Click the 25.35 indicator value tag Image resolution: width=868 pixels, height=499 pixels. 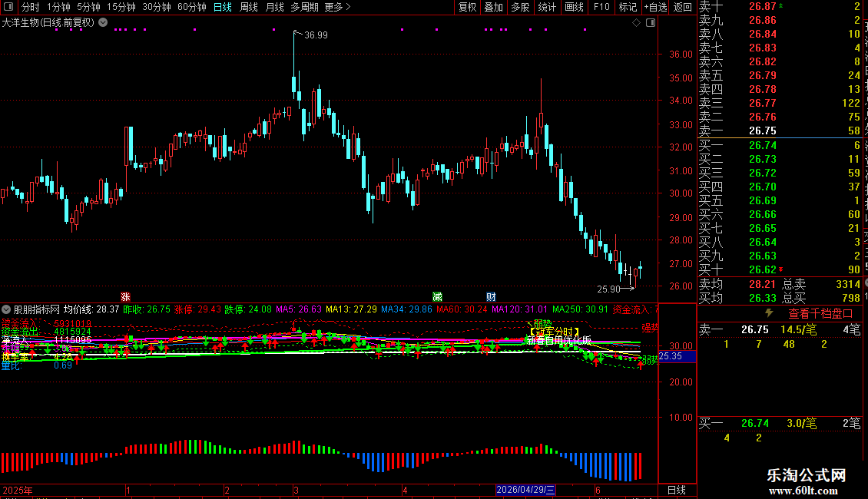(x=677, y=356)
